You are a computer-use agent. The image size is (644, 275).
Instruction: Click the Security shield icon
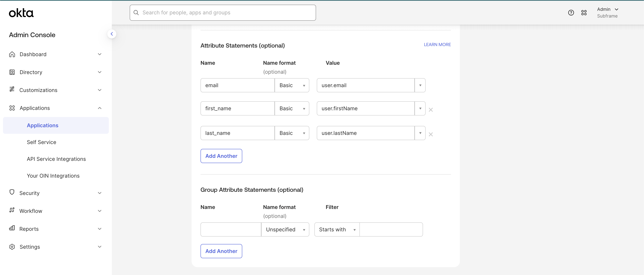pos(12,192)
